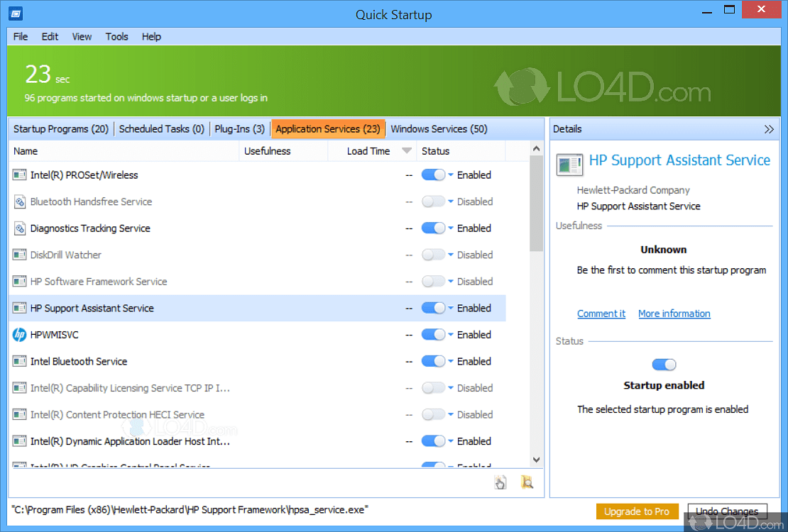Click the Bluetooth Handsfree Service icon
This screenshot has height=532, width=788.
coord(20,201)
